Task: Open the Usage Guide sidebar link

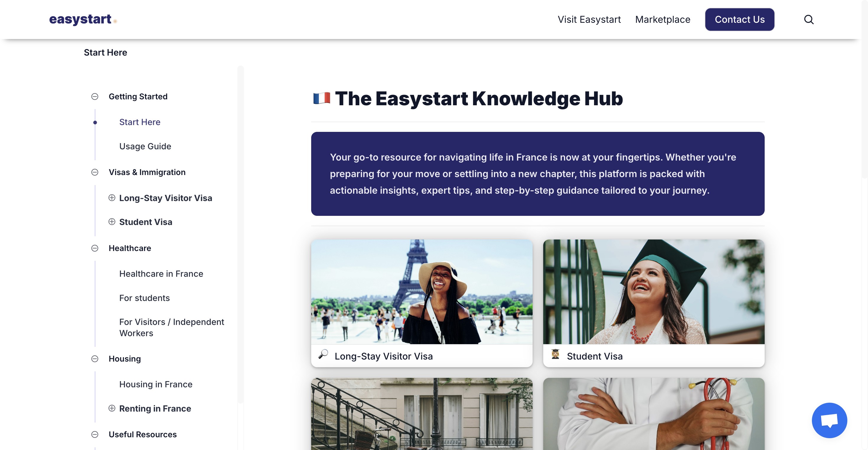Action: pyautogui.click(x=145, y=146)
